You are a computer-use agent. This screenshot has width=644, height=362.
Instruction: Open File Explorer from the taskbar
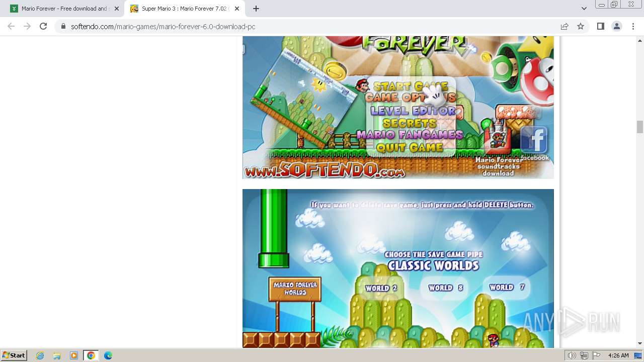coord(57,355)
